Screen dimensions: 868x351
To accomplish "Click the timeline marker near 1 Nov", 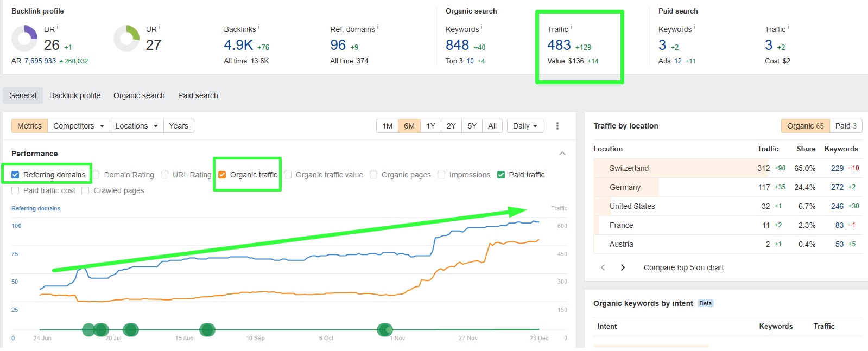I will 385,329.
